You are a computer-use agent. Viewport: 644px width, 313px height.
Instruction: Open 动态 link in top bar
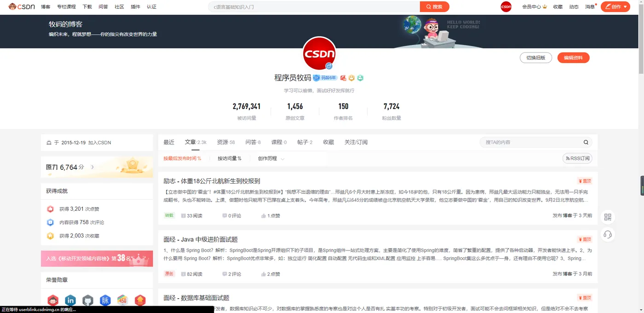click(574, 7)
